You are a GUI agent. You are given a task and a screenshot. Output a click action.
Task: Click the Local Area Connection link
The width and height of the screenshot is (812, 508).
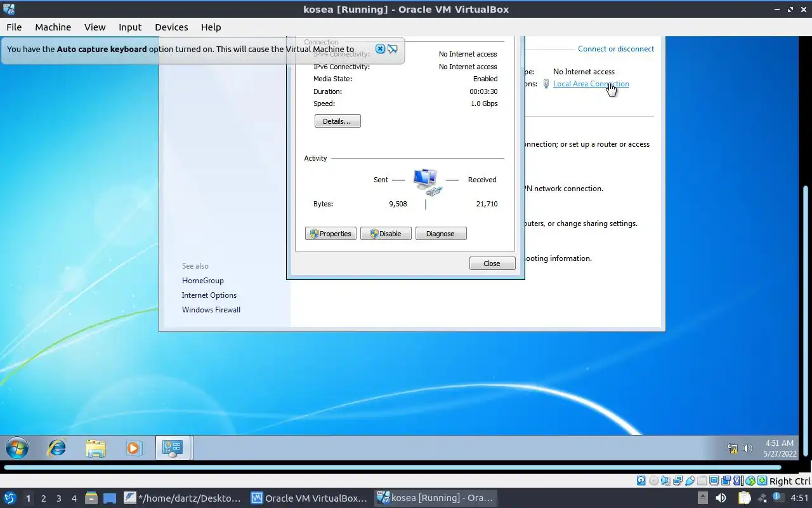pos(591,84)
